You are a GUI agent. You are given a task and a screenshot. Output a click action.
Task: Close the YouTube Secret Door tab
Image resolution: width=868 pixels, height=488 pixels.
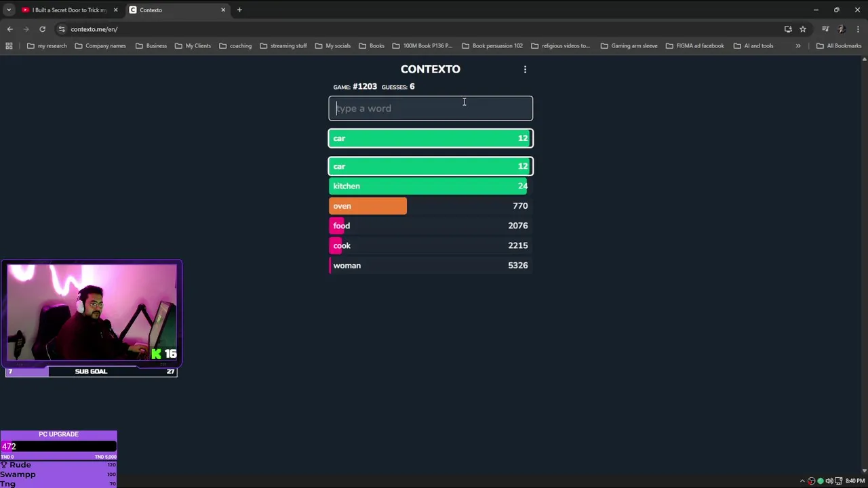115,10
